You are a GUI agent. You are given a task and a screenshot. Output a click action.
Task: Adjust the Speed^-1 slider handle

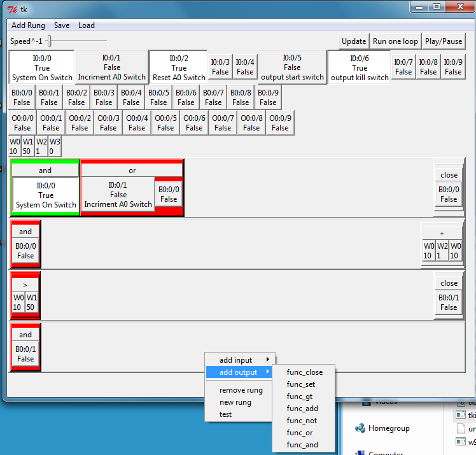[x=49, y=41]
